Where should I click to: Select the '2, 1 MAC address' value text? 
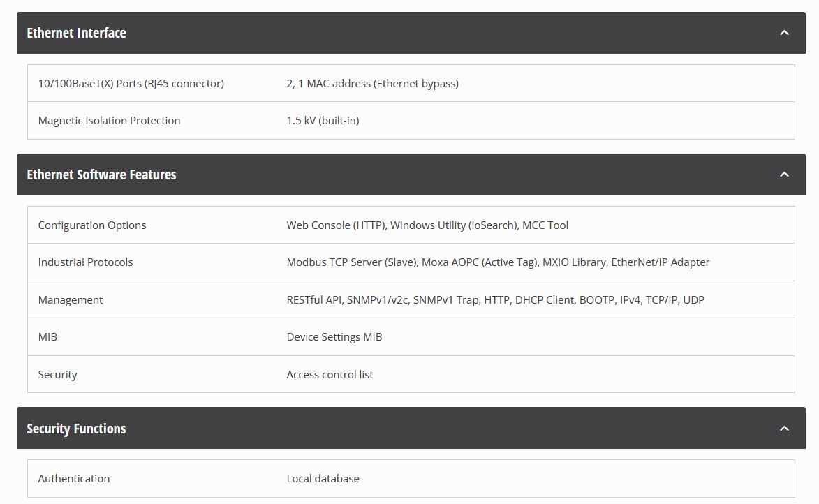[372, 84]
